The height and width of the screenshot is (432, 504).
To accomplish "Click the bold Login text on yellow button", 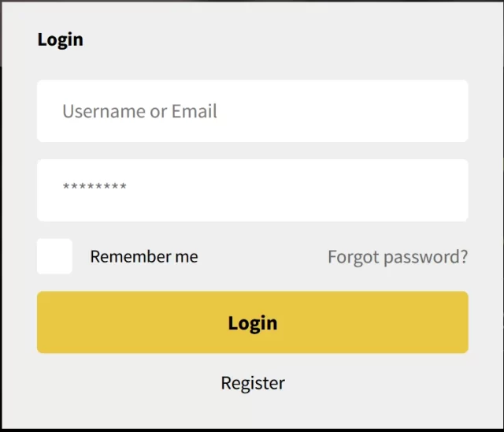I will tap(253, 323).
